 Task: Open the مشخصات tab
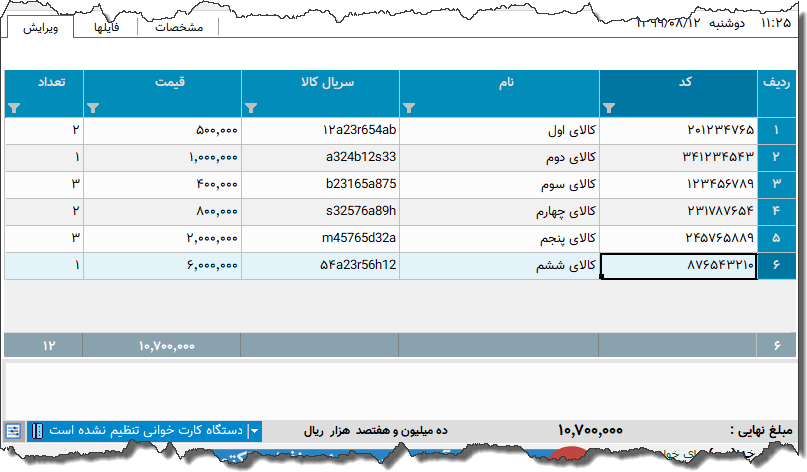click(181, 27)
